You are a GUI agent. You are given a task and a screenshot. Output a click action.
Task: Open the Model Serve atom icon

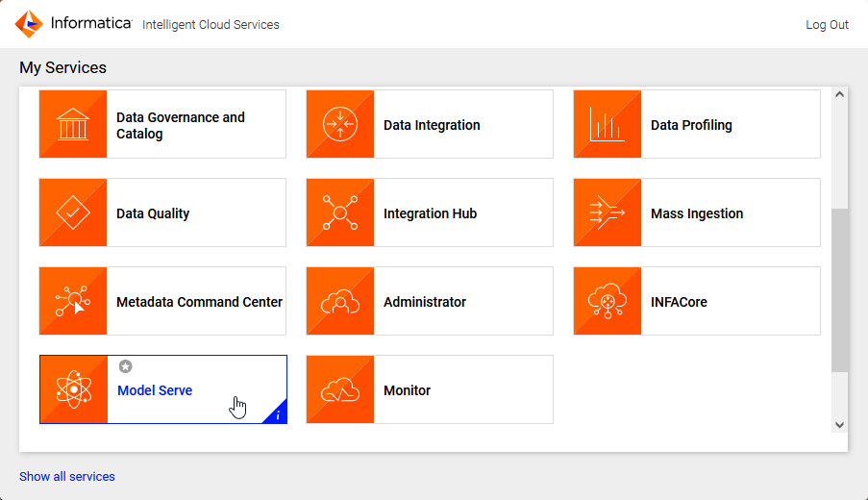click(x=74, y=389)
